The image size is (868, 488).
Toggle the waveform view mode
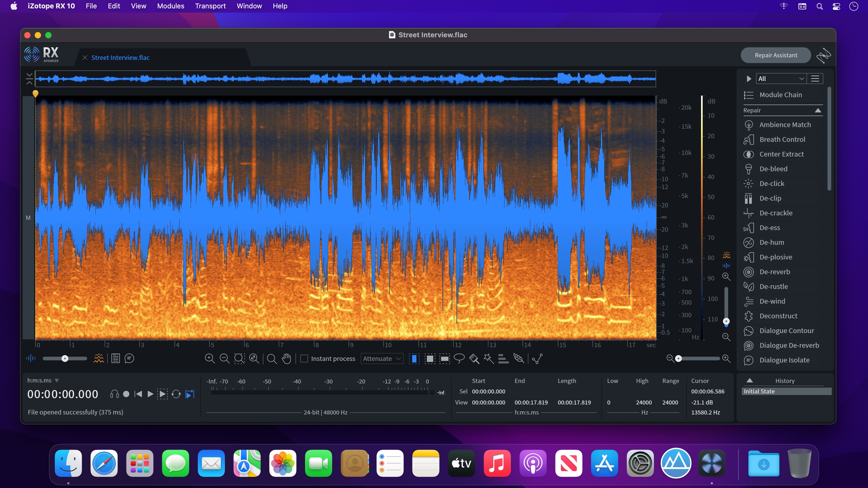coord(30,358)
